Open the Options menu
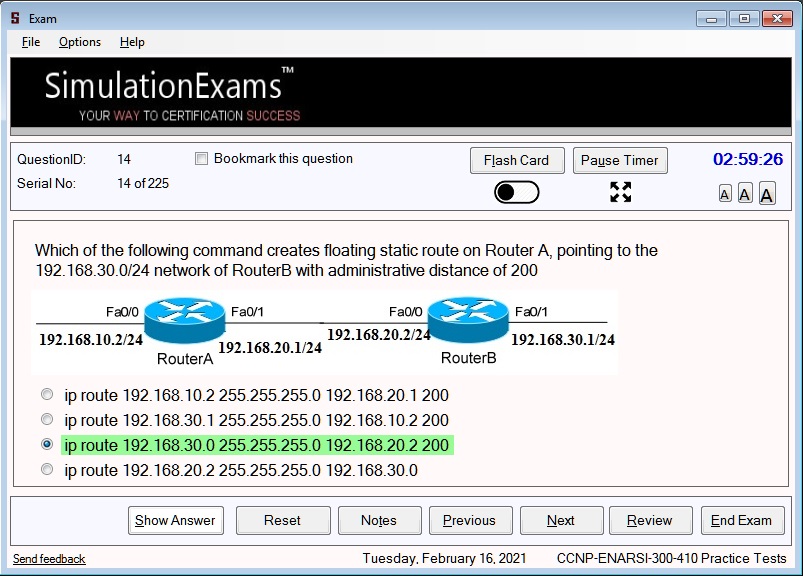Image resolution: width=803 pixels, height=576 pixels. point(80,42)
